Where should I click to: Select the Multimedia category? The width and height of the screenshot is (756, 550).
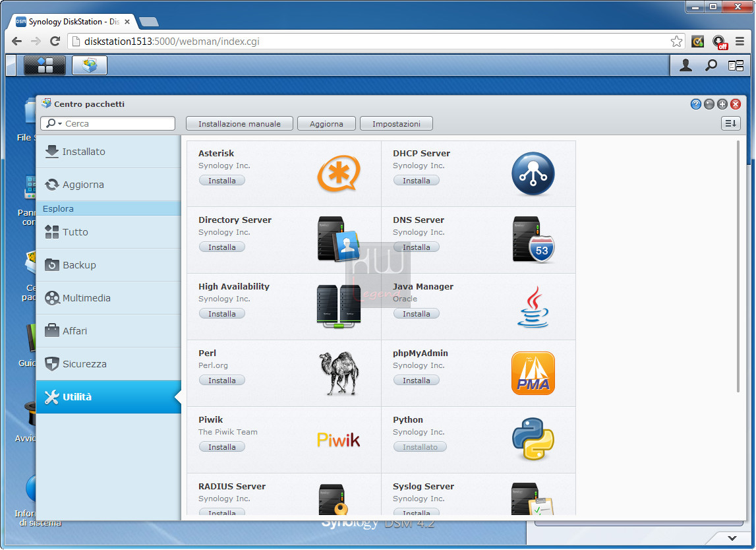(109, 298)
